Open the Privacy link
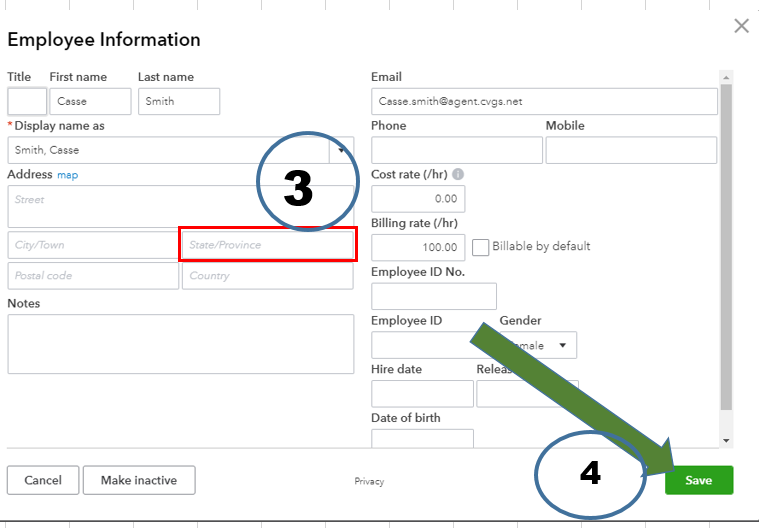The image size is (759, 528). (x=369, y=481)
